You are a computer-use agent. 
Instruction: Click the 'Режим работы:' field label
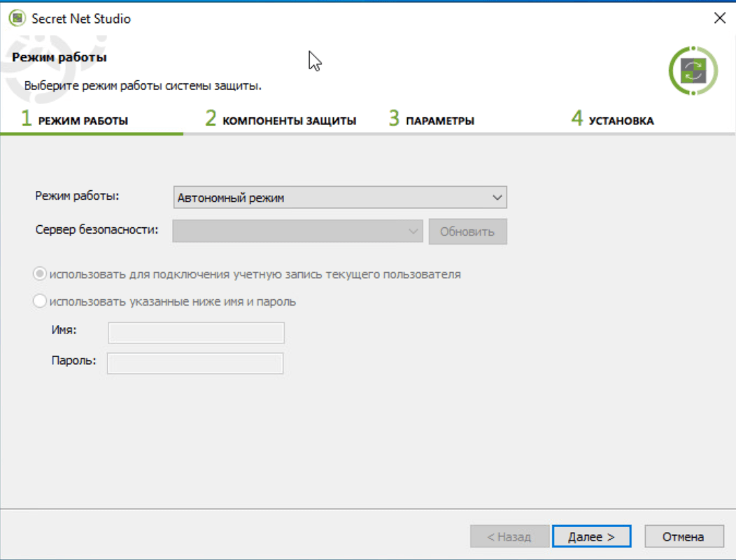[77, 196]
